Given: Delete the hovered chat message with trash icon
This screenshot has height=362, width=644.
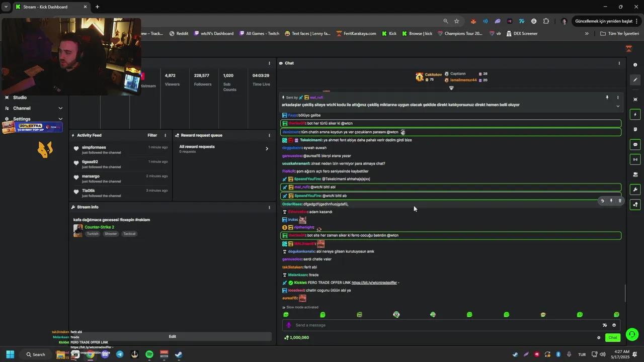Looking at the screenshot, I should [x=620, y=201].
